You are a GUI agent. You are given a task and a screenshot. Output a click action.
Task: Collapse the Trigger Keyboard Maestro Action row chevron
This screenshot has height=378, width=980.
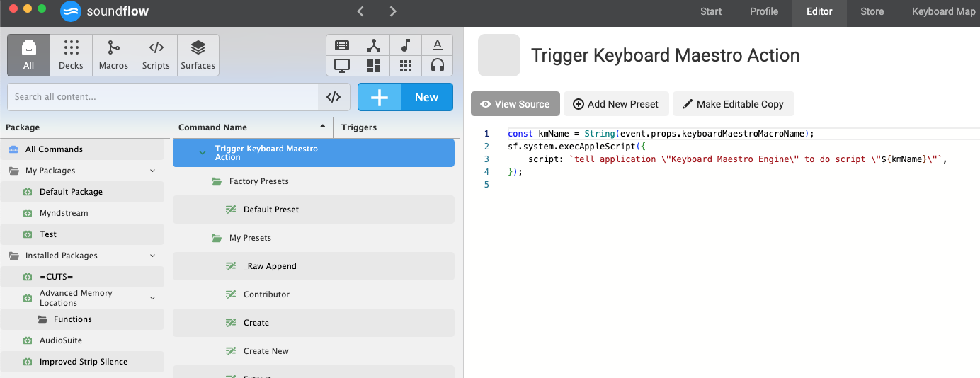pyautogui.click(x=203, y=152)
